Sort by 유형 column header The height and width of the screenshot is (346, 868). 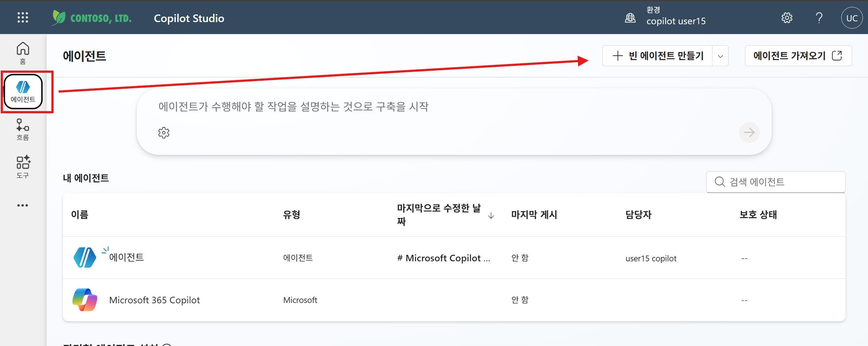pos(291,215)
